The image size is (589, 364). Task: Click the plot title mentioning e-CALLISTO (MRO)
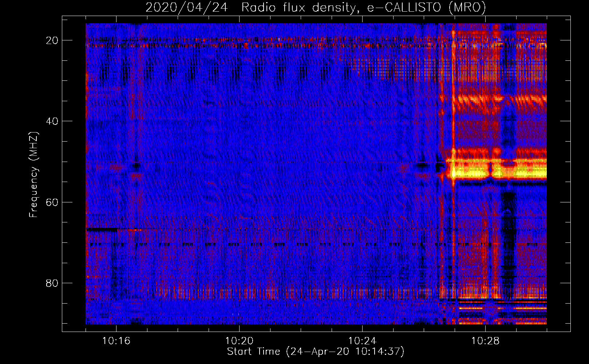click(x=316, y=7)
